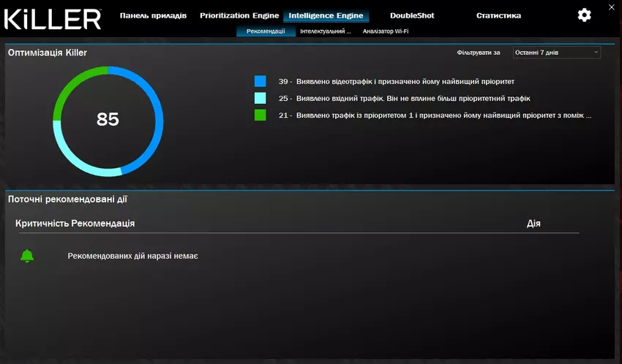Open the Статистика tab
622x364 pixels.
click(x=498, y=15)
